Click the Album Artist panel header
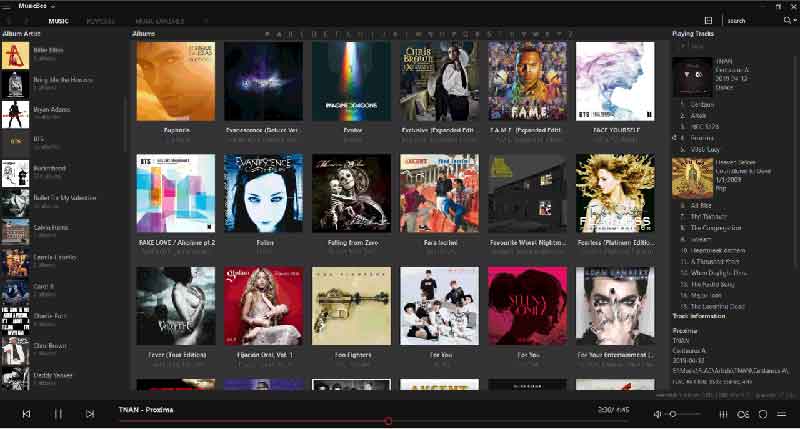 click(x=21, y=34)
